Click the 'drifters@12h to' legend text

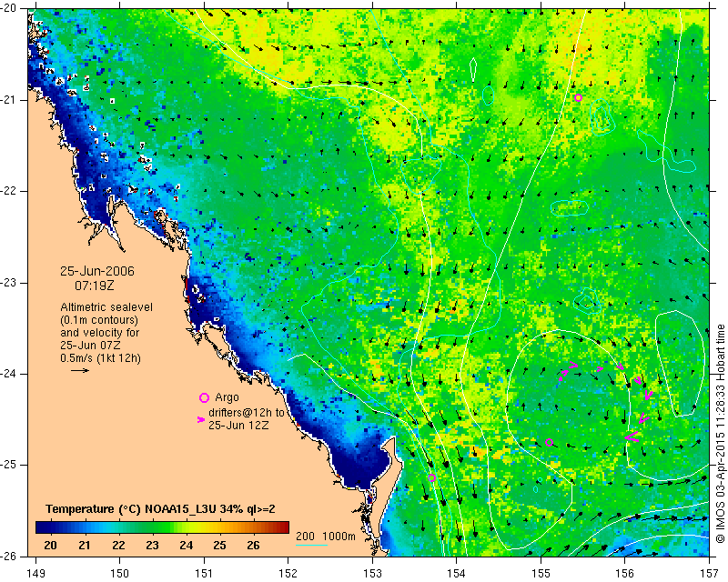coord(246,413)
